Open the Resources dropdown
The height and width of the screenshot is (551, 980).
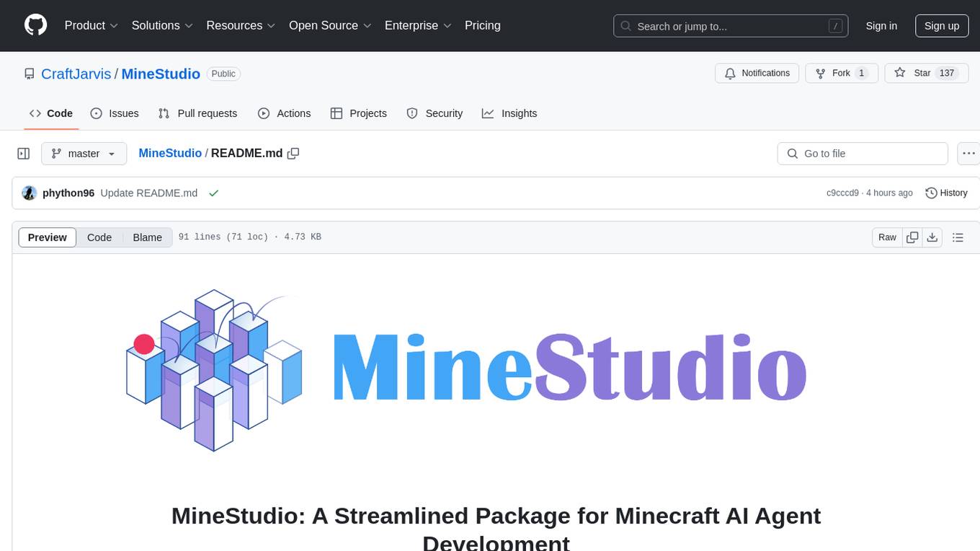pyautogui.click(x=241, y=25)
